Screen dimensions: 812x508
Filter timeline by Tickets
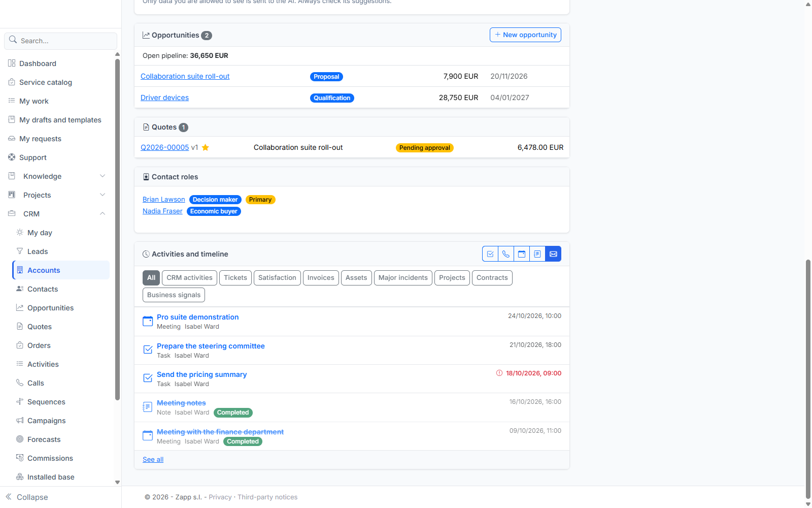click(x=235, y=278)
